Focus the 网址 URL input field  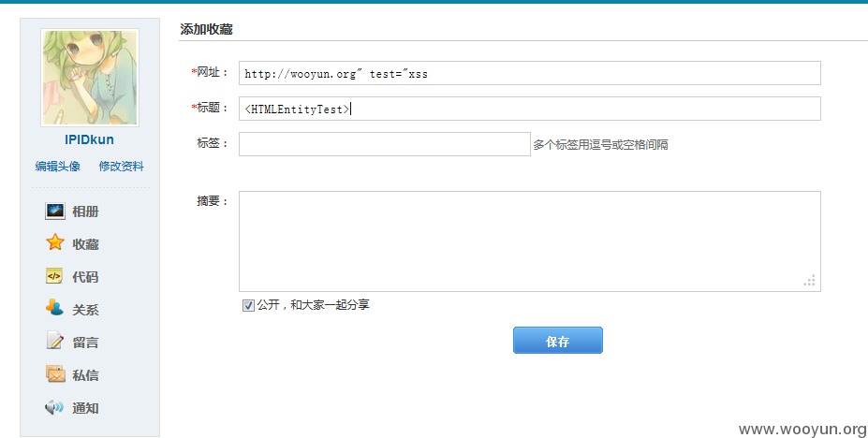coord(530,73)
